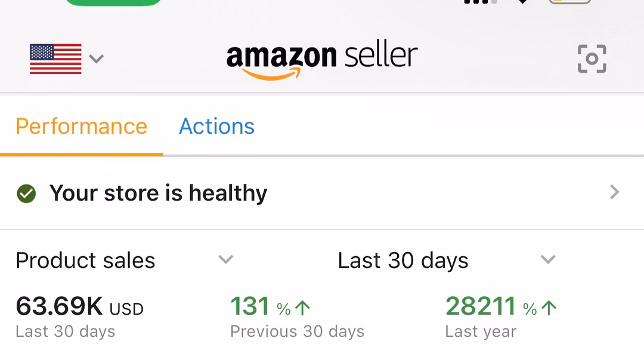Click the Last 30 days range label
The width and height of the screenshot is (644, 363).
pos(402,260)
